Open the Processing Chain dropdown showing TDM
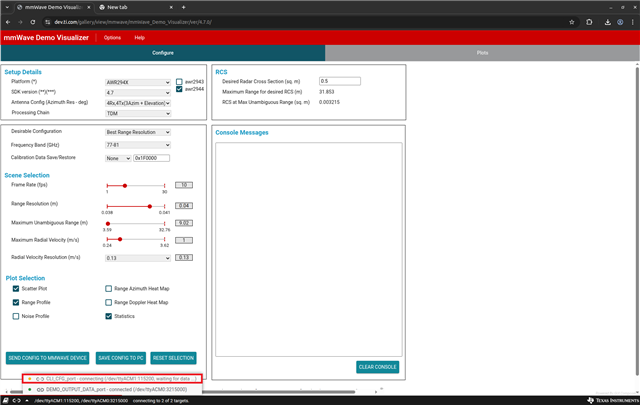Viewport: 640px width, 405px height. coord(138,113)
